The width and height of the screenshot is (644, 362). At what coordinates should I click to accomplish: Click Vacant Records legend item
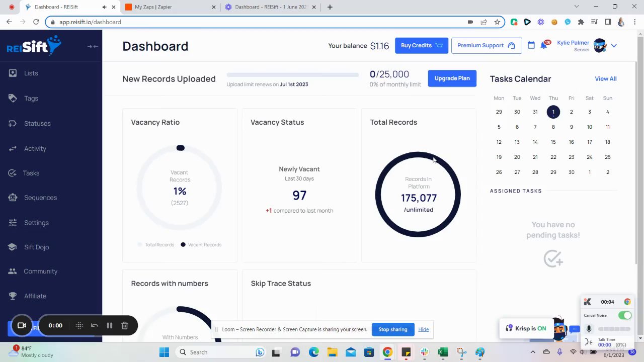pyautogui.click(x=201, y=245)
